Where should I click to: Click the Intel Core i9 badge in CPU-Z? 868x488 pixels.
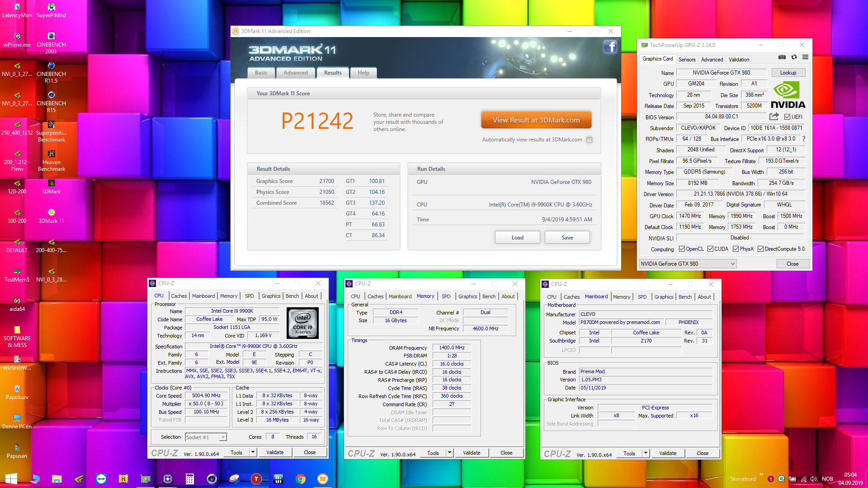tap(302, 323)
